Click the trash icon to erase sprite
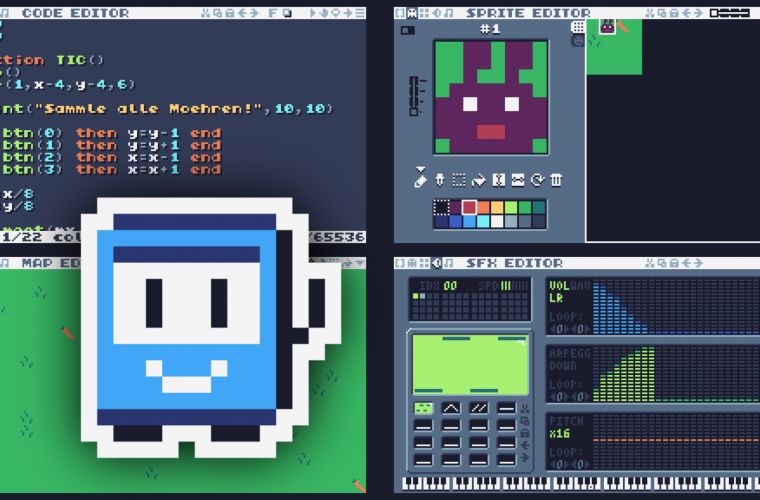 coord(556,180)
